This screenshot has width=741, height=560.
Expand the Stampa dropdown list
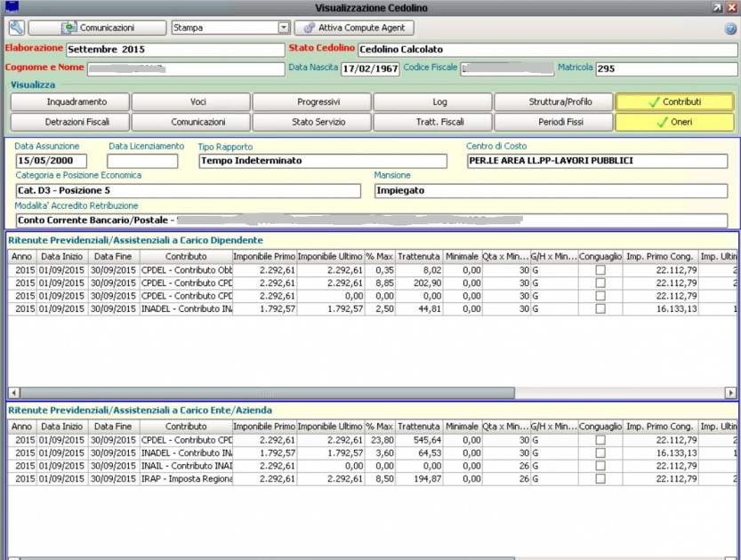pos(284,28)
